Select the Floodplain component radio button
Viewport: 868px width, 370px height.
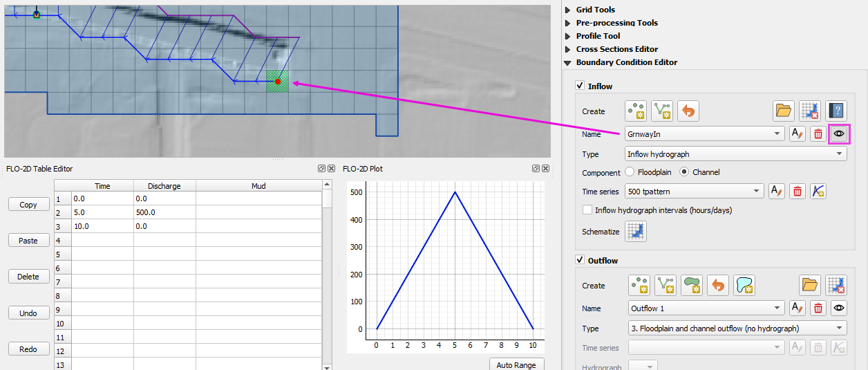click(630, 172)
